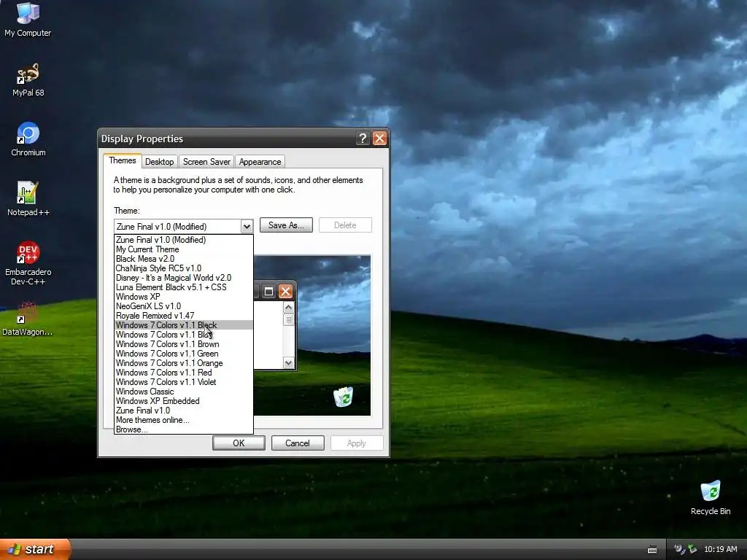Viewport: 747px width, 560px height.
Task: Click the Recycle Bin in the theme preview
Action: pyautogui.click(x=343, y=397)
